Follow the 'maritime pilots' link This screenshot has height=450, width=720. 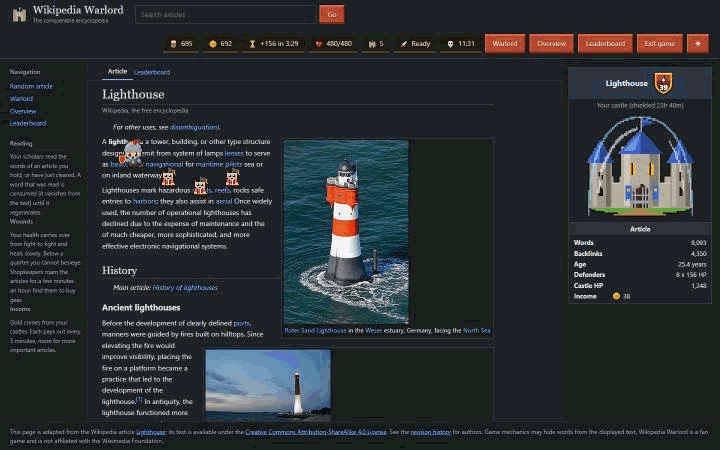pos(219,164)
